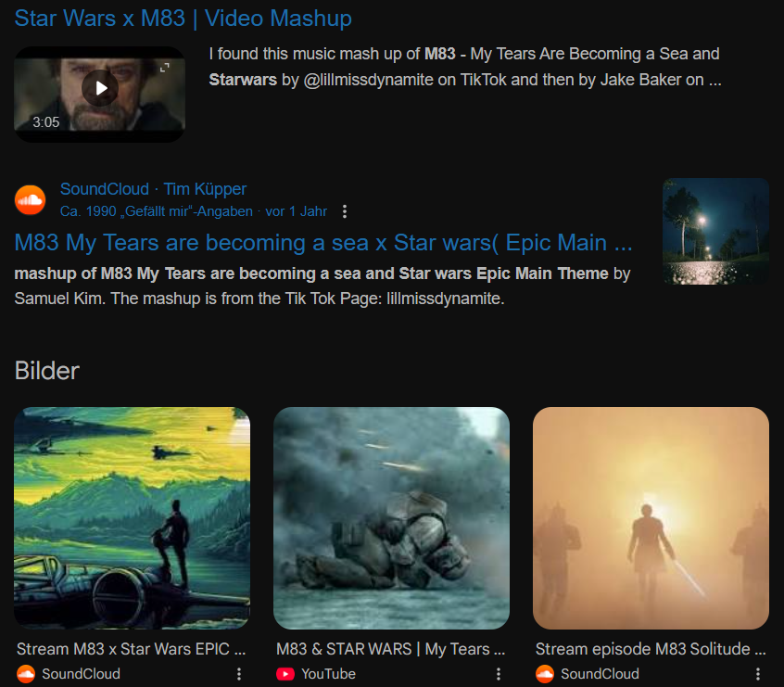This screenshot has height=687, width=784.
Task: Click the SoundCloud · Tim Küpper source link
Action: pos(153,189)
